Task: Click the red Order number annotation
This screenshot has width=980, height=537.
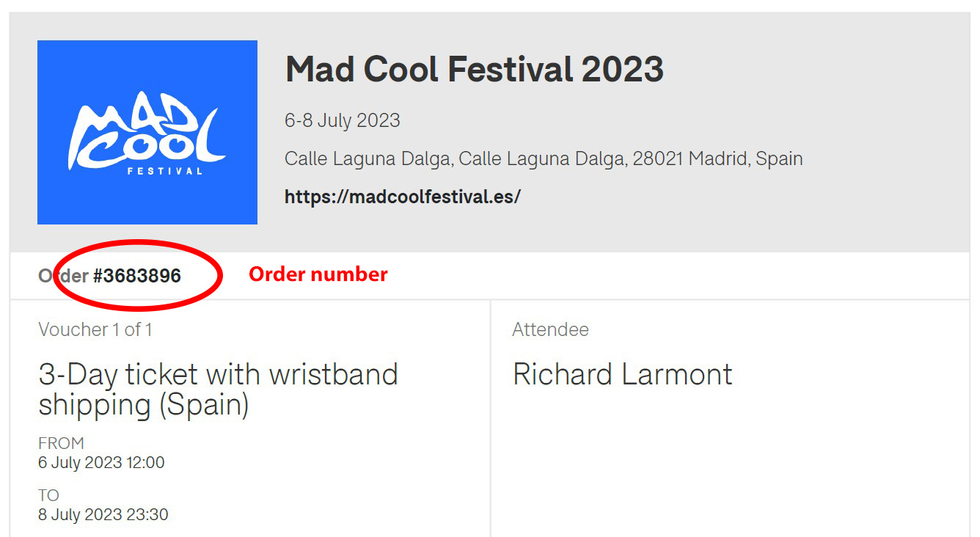Action: point(318,274)
